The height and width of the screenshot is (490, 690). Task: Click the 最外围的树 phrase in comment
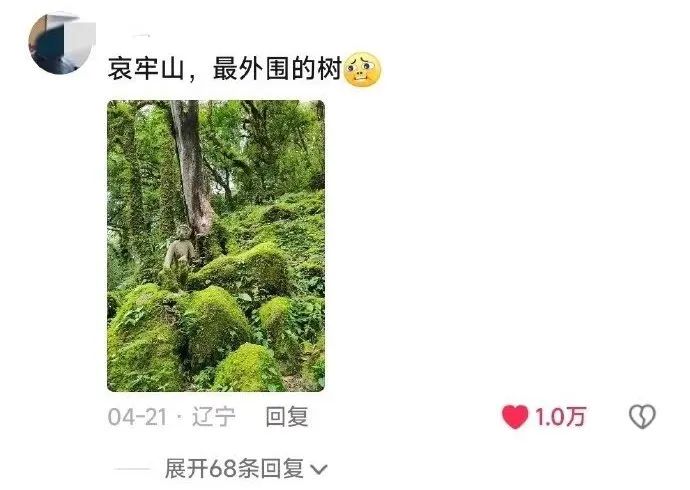277,69
